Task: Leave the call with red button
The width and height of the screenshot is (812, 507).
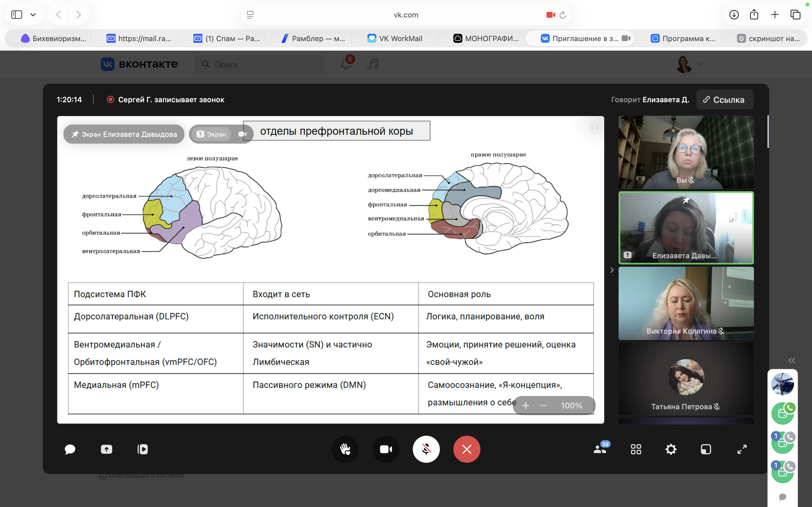Action: tap(466, 449)
